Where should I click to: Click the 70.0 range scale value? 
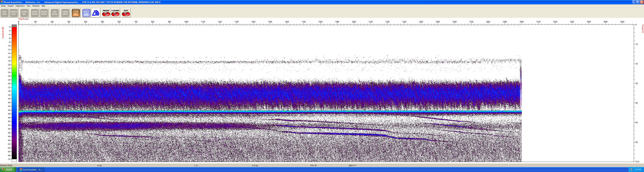coord(638,162)
